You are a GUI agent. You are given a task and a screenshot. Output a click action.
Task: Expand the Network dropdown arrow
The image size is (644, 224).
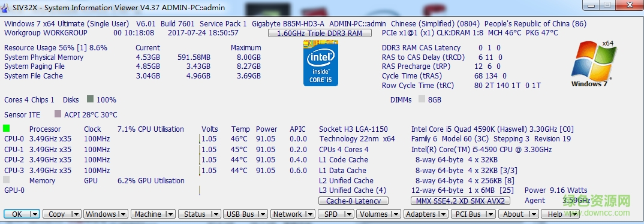(x=310, y=214)
